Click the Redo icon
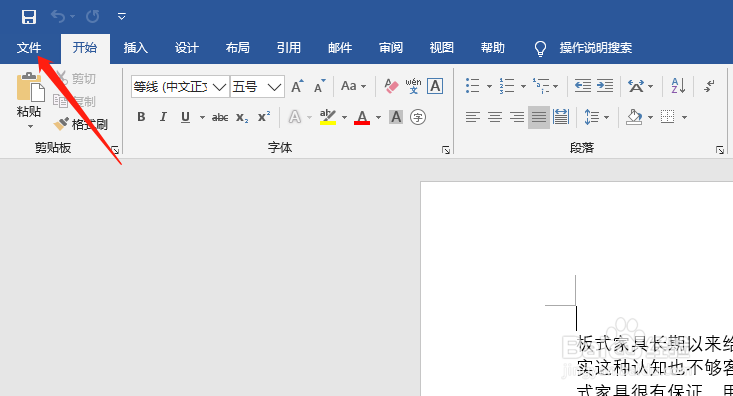 [93, 17]
